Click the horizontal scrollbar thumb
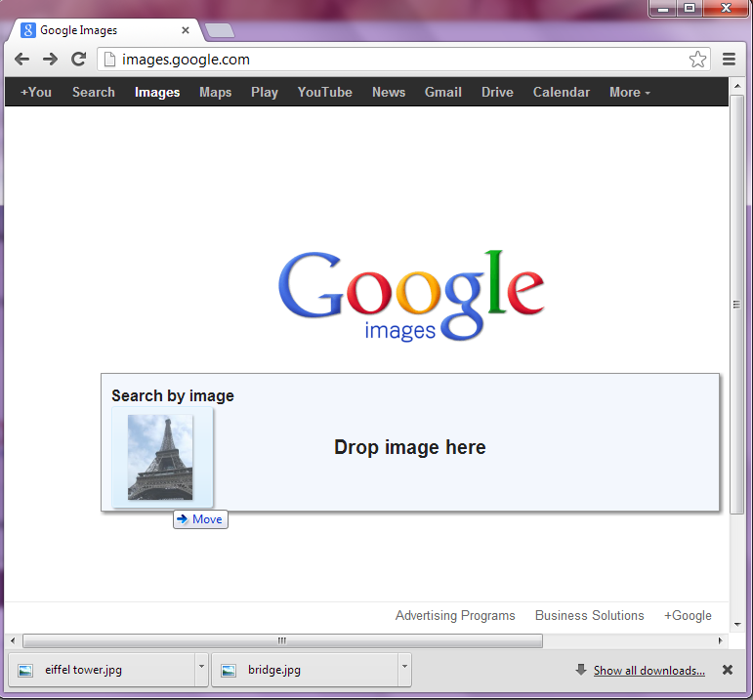The width and height of the screenshot is (753, 700). [283, 640]
